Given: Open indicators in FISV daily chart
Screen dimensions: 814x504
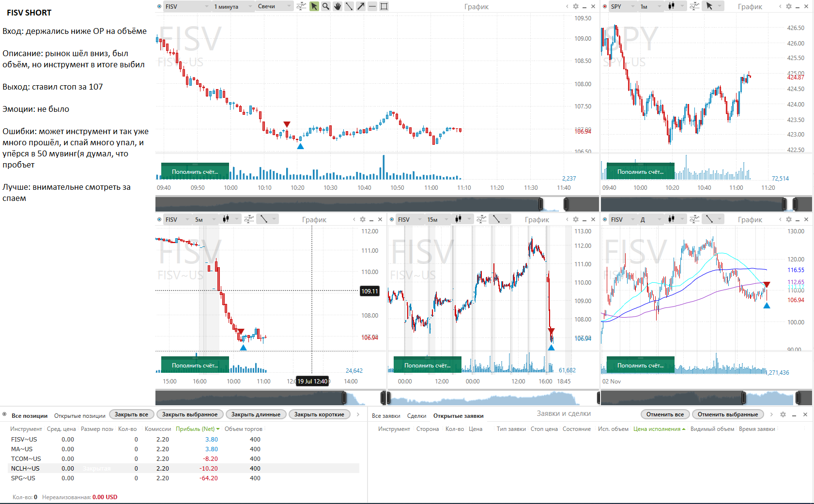Looking at the screenshot, I should click(x=694, y=219).
